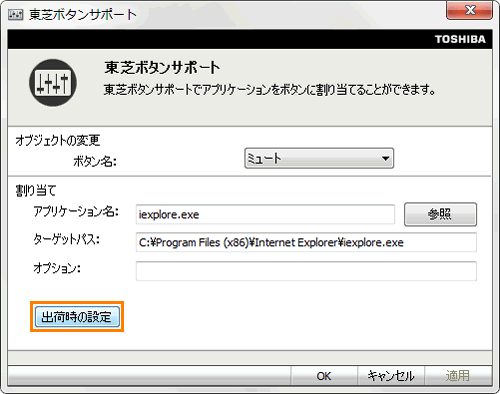
Task: Click the アプリケーション名 field with iexplore.exe
Action: pos(265,214)
